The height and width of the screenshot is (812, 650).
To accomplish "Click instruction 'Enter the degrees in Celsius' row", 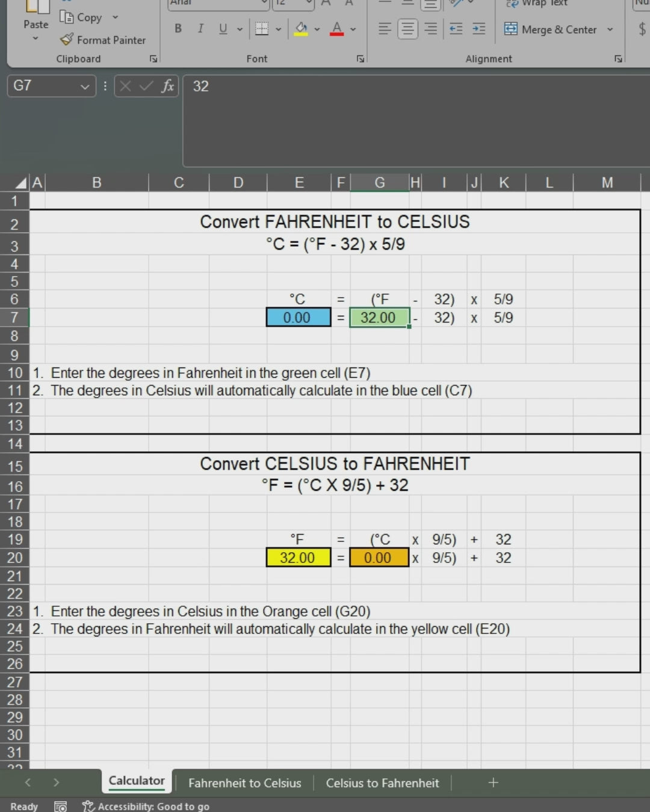I will coord(202,611).
